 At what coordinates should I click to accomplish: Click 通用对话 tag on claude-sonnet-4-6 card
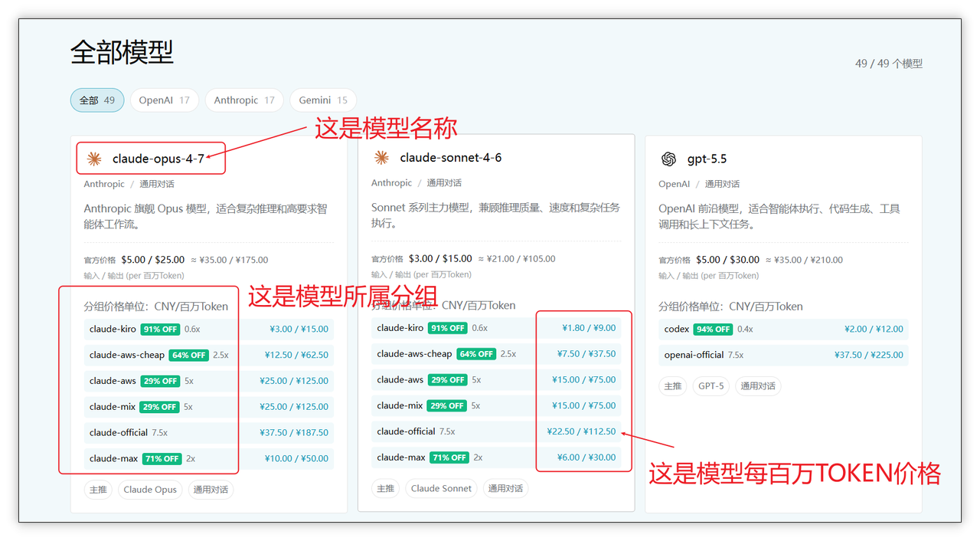[505, 488]
